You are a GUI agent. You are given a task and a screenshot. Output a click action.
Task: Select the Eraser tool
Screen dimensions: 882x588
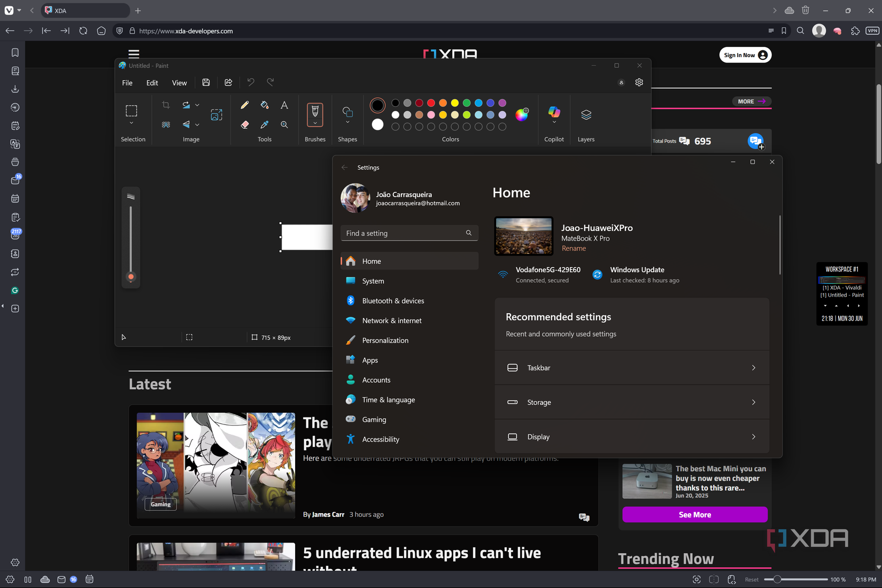(245, 125)
